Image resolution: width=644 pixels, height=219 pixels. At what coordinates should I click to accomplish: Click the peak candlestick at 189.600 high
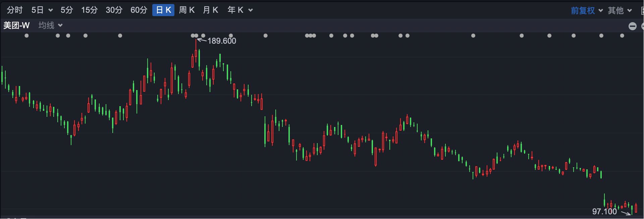coord(196,54)
